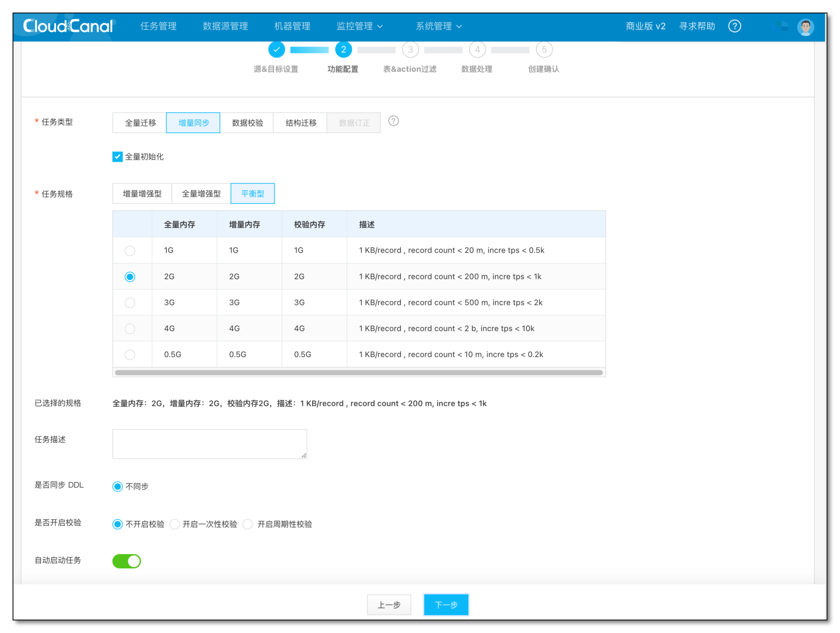Click the 下一步 button
The width and height of the screenshot is (840, 633).
(446, 605)
